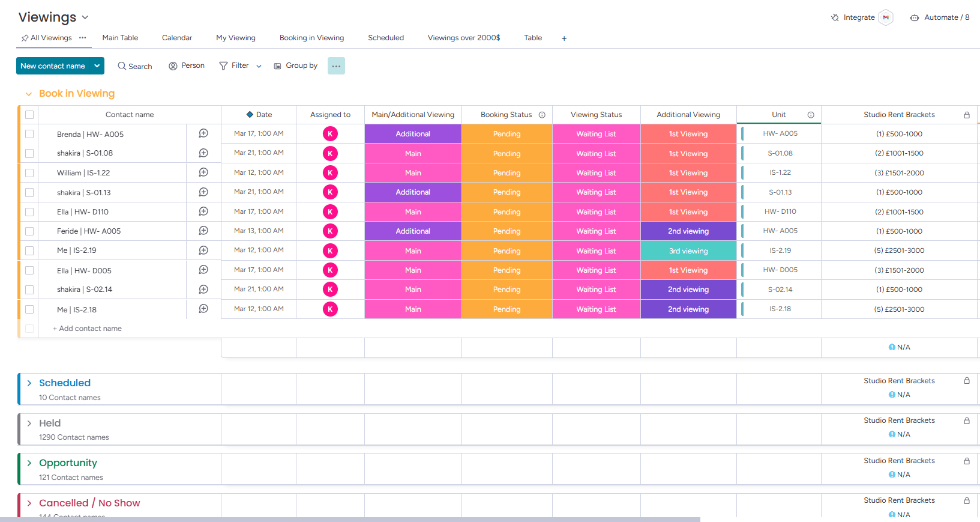Image resolution: width=980 pixels, height=522 pixels.
Task: Click the Gmail integration icon
Action: click(886, 17)
